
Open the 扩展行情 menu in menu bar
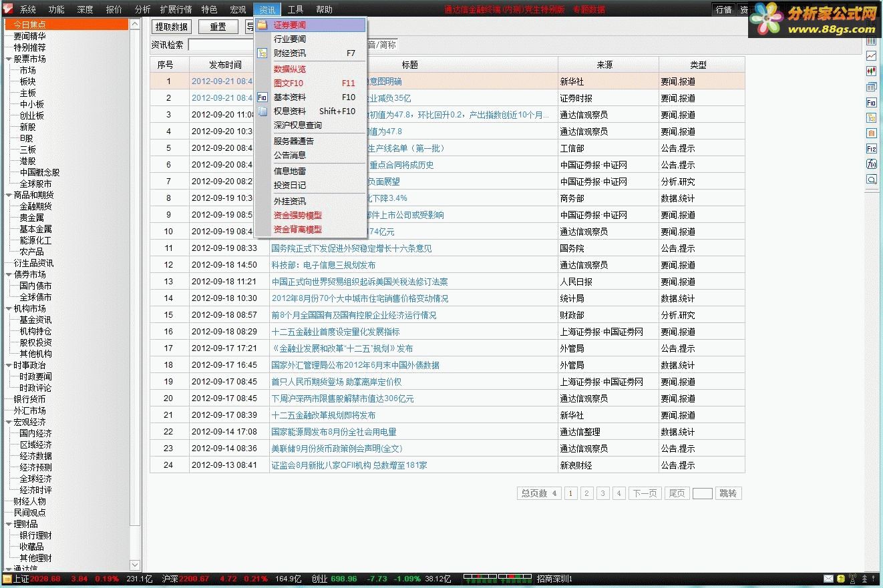[x=176, y=10]
